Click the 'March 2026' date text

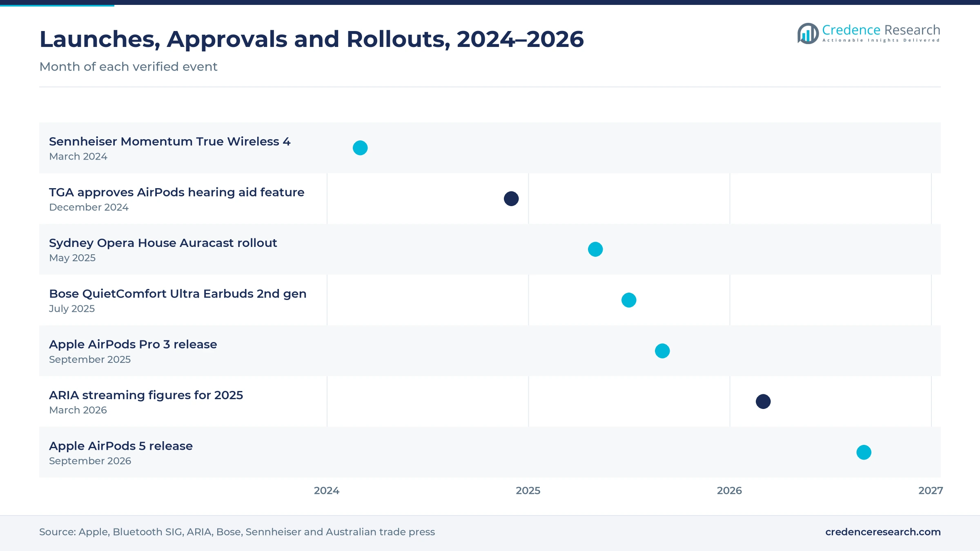click(x=78, y=410)
